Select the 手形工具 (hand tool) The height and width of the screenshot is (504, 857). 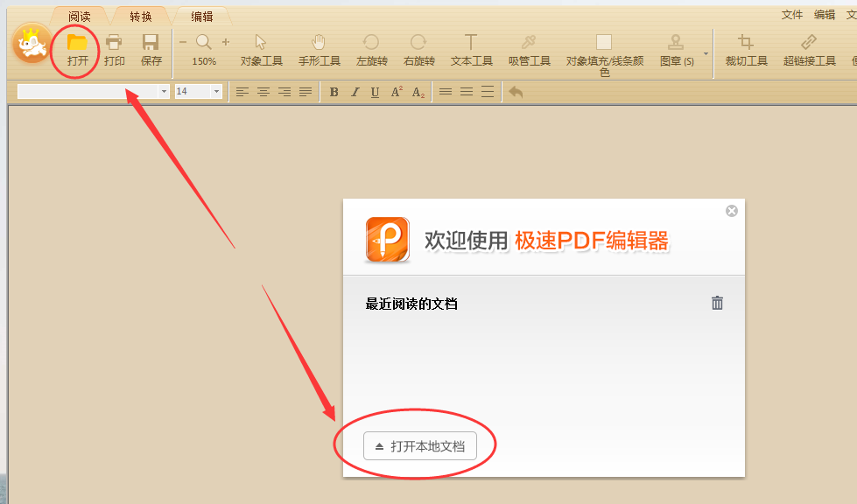[319, 50]
